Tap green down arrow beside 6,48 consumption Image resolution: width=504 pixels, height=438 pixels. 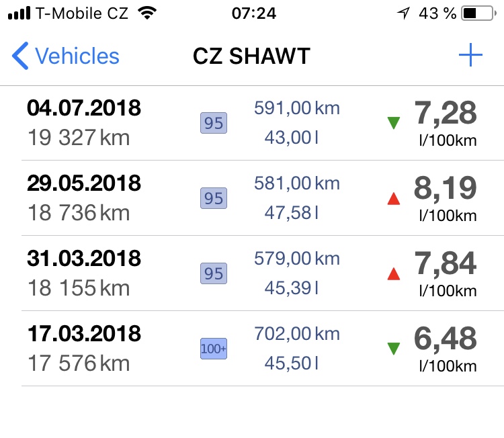pos(393,349)
